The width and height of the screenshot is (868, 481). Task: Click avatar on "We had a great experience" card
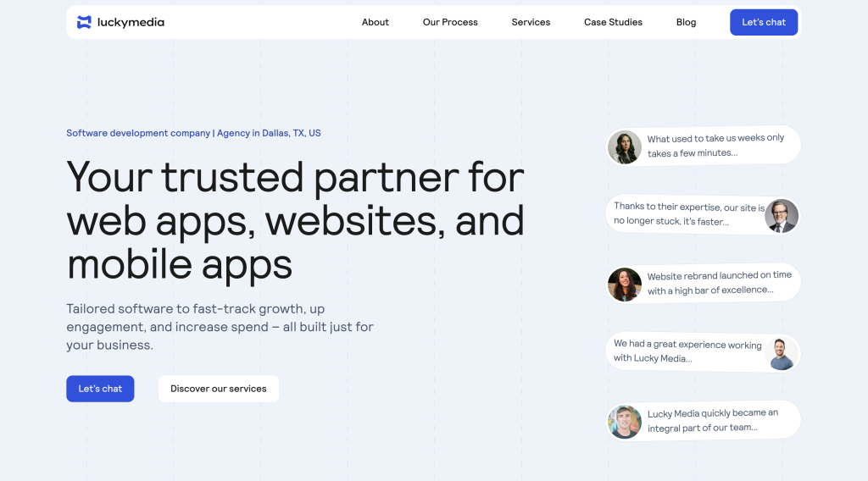[x=781, y=352]
